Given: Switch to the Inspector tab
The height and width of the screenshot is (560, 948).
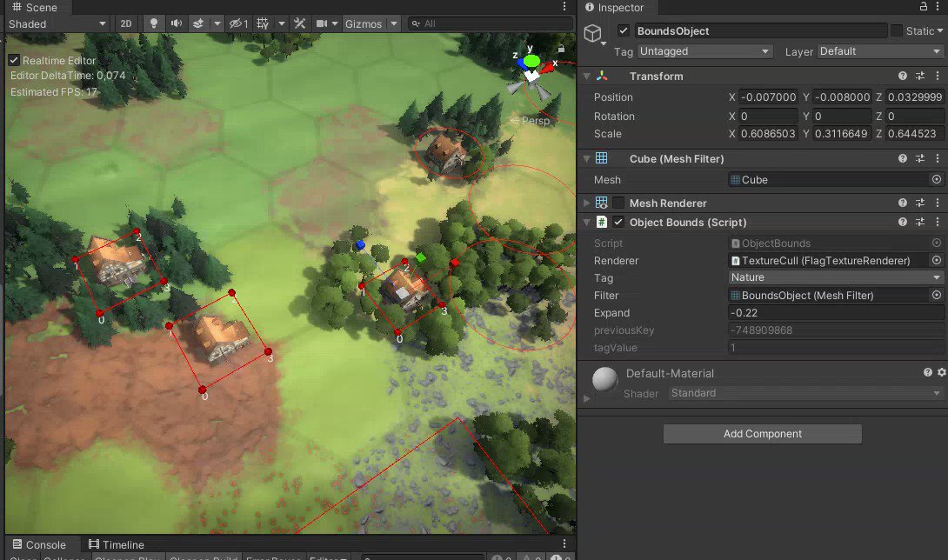Looking at the screenshot, I should (x=615, y=7).
